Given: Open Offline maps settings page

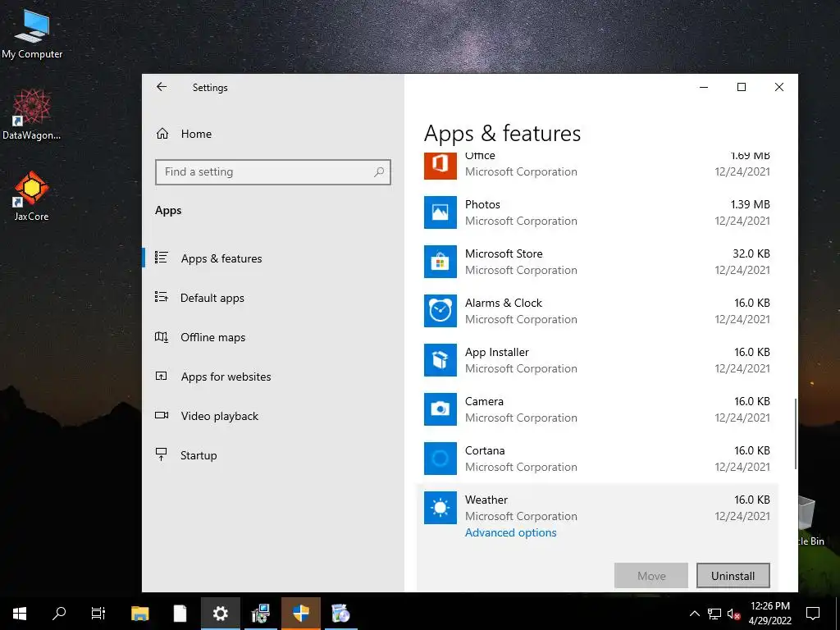Looking at the screenshot, I should (x=273, y=337).
